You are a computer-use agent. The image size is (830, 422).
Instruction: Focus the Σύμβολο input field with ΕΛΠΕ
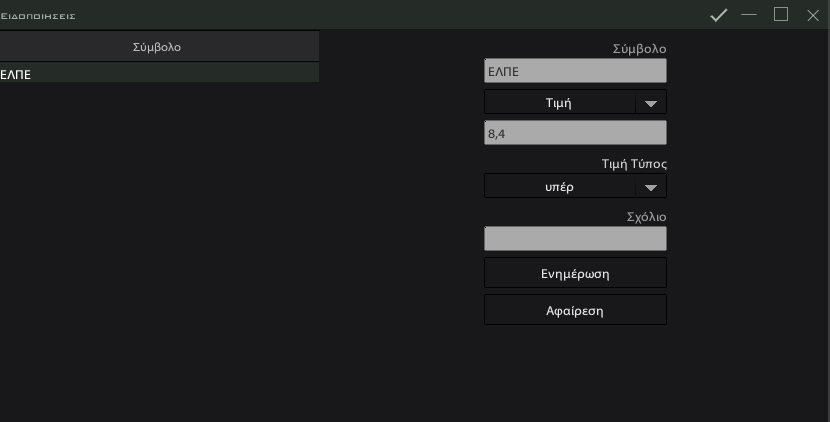[575, 71]
